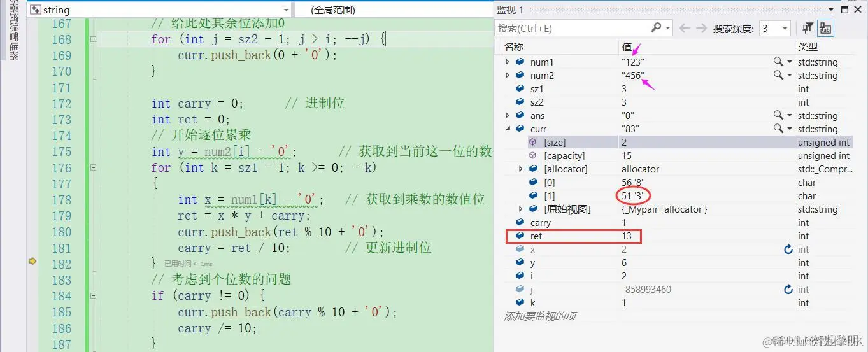Click ret value 13 in Watch panel
The height and width of the screenshot is (352, 868).
click(627, 236)
